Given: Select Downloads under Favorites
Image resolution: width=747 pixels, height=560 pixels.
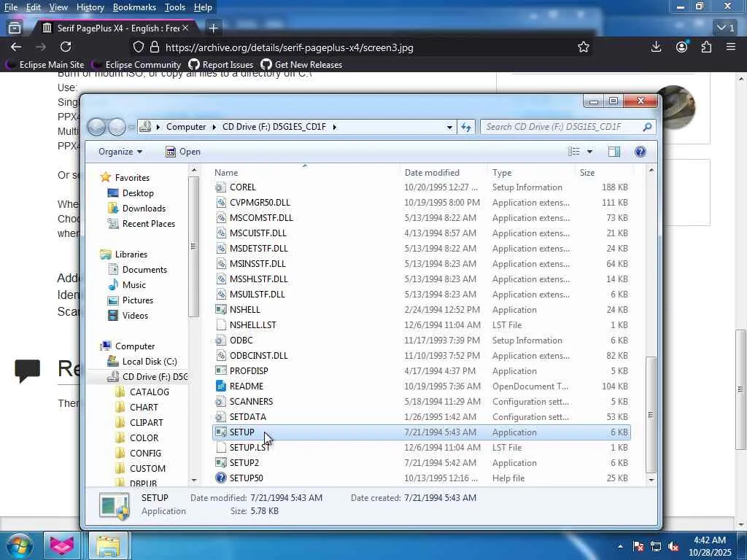Looking at the screenshot, I should click(x=136, y=208).
